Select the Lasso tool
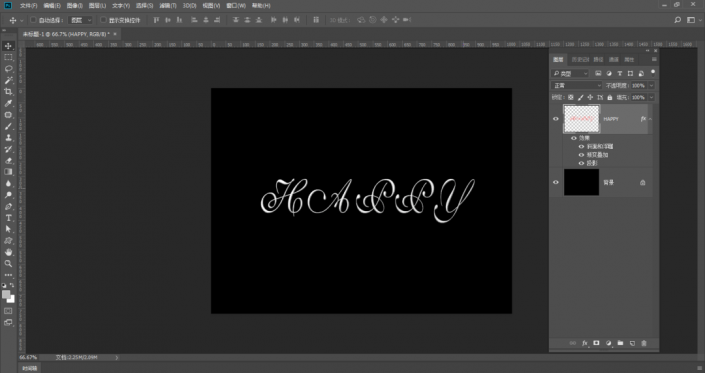This screenshot has width=705, height=373. [9, 69]
